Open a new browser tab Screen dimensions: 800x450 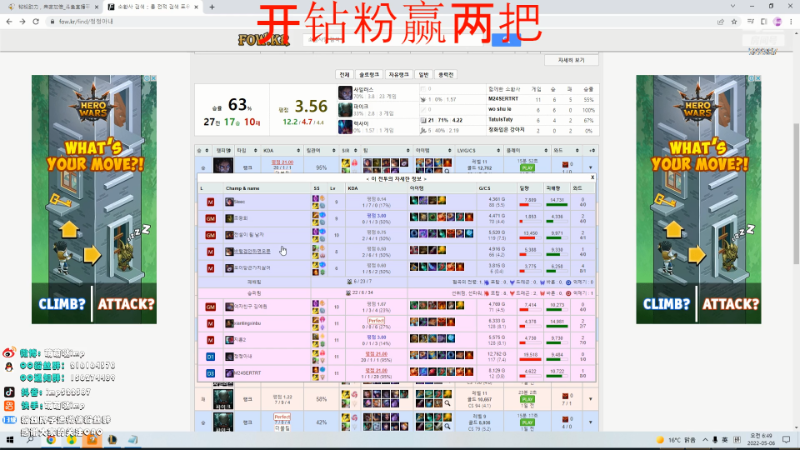[212, 7]
